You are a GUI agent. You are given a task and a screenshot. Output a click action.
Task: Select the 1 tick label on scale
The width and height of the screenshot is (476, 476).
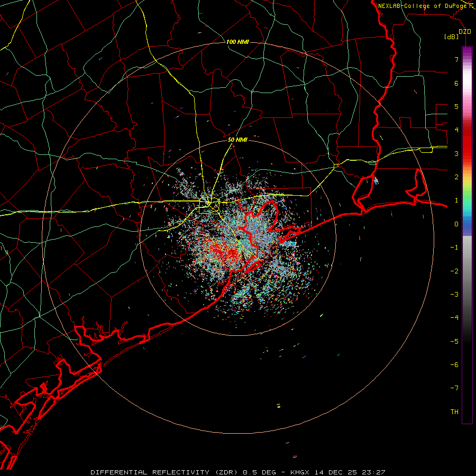coord(456,200)
